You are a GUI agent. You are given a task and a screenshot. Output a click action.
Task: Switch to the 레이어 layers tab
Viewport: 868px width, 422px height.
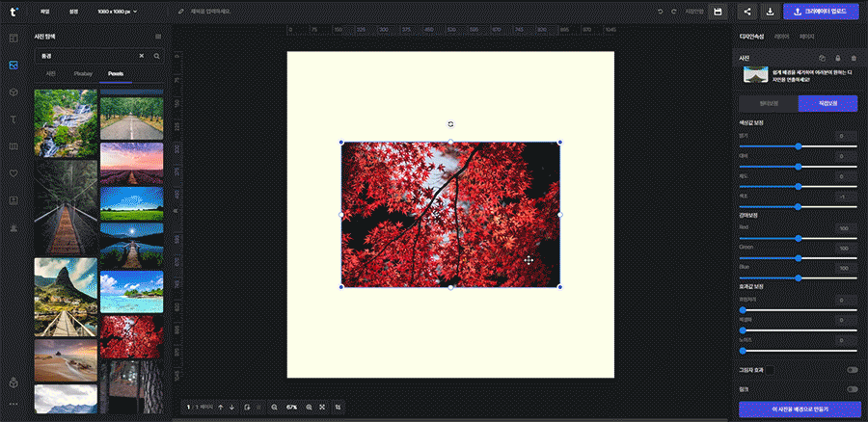pos(781,36)
